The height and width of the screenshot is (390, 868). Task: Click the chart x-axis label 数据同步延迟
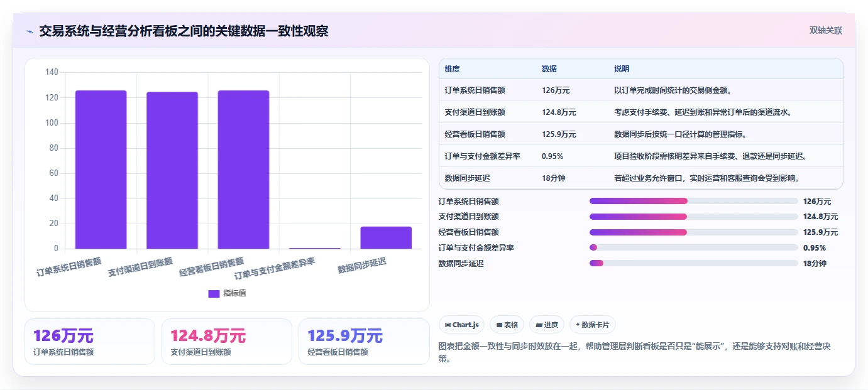point(362,265)
